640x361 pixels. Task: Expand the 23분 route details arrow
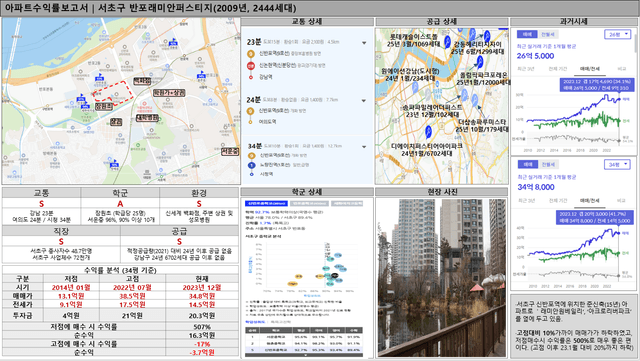[364, 42]
